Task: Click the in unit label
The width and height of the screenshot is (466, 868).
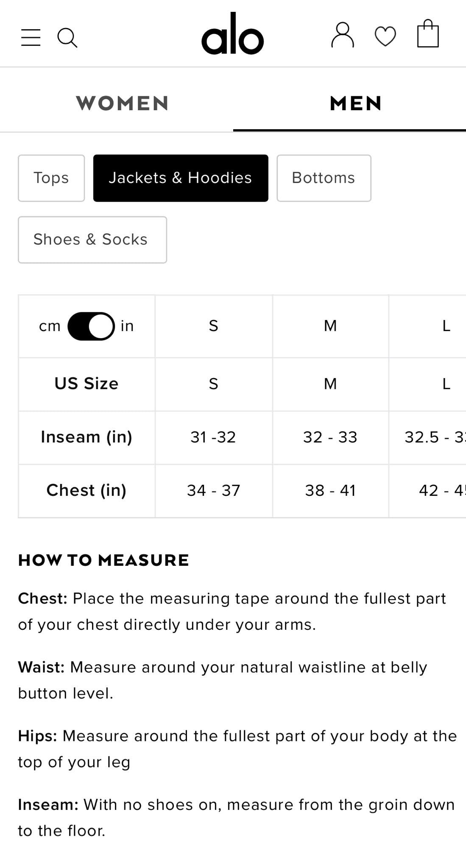Action: click(x=127, y=326)
